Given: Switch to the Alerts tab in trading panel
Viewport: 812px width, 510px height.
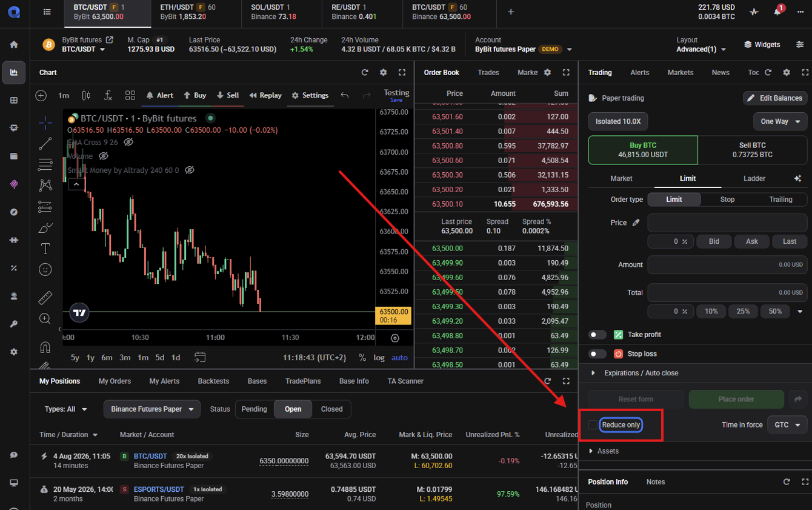Looking at the screenshot, I should (x=639, y=72).
